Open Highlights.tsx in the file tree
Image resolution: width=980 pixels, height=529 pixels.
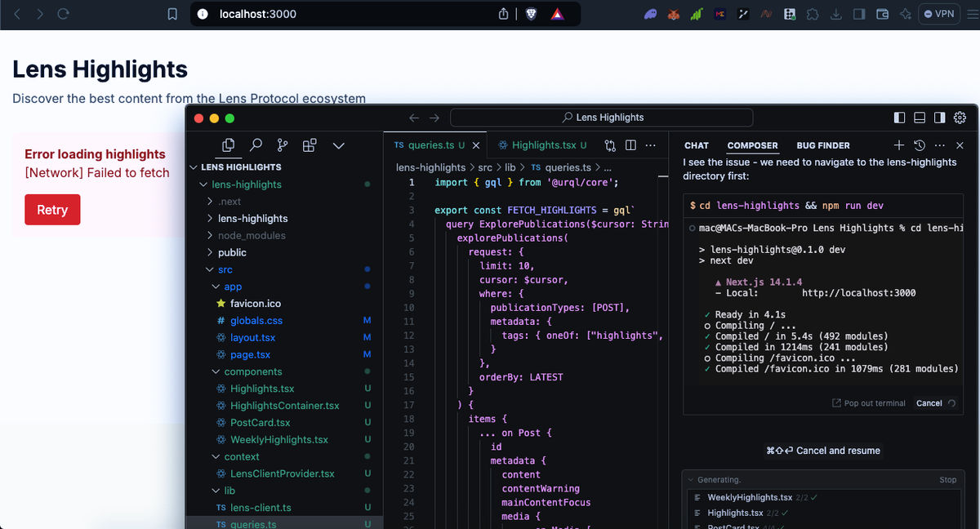[283, 389]
